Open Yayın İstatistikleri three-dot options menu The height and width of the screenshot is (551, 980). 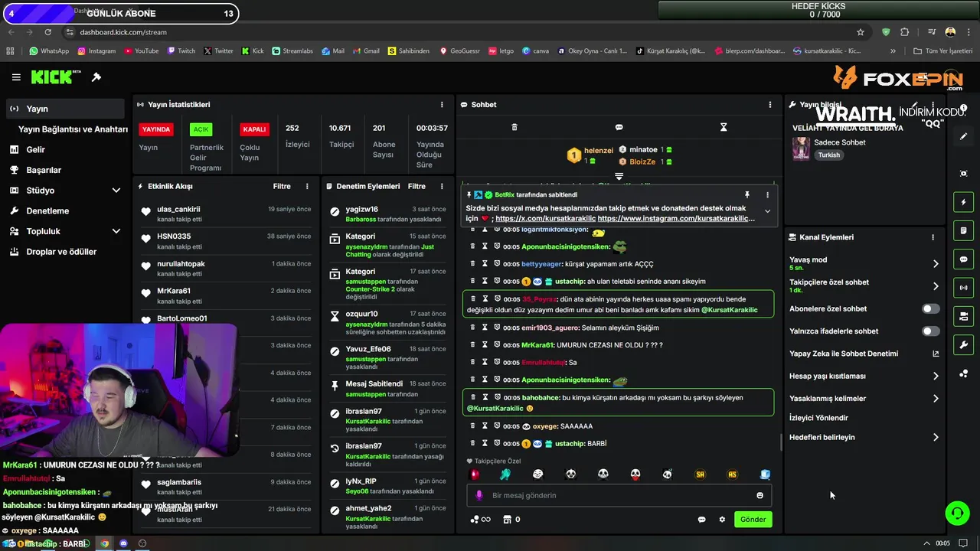tap(442, 105)
